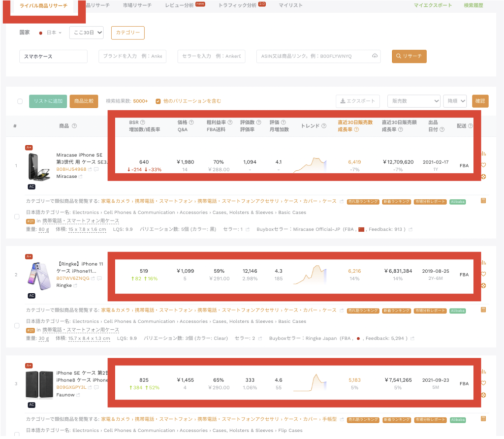Check the select-all checkbox beside リストに追加

tap(20, 101)
